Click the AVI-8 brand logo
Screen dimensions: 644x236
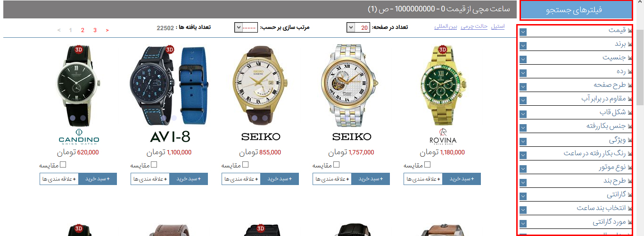click(x=170, y=137)
